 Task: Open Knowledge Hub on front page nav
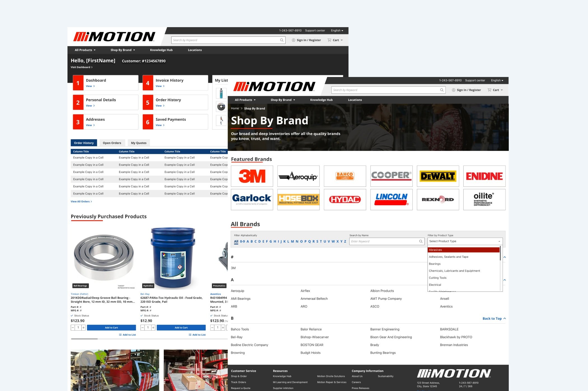coord(321,100)
